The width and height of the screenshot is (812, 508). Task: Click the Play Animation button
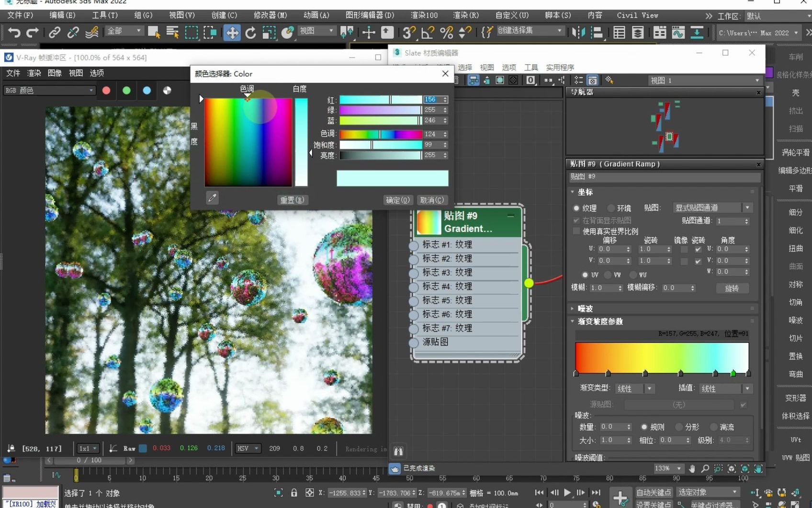tap(567, 492)
